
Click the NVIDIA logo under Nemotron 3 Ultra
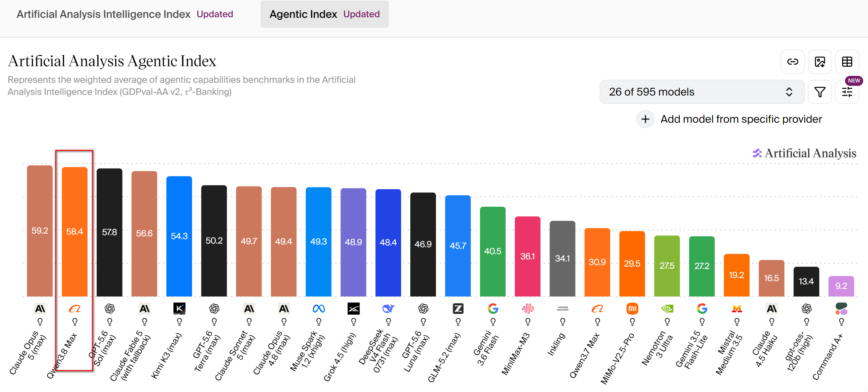(x=667, y=308)
